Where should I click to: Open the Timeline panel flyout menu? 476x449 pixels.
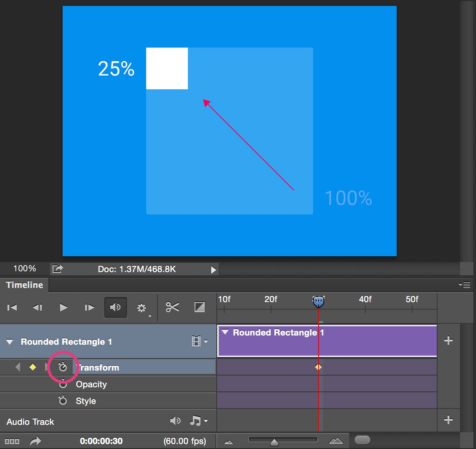(464, 285)
